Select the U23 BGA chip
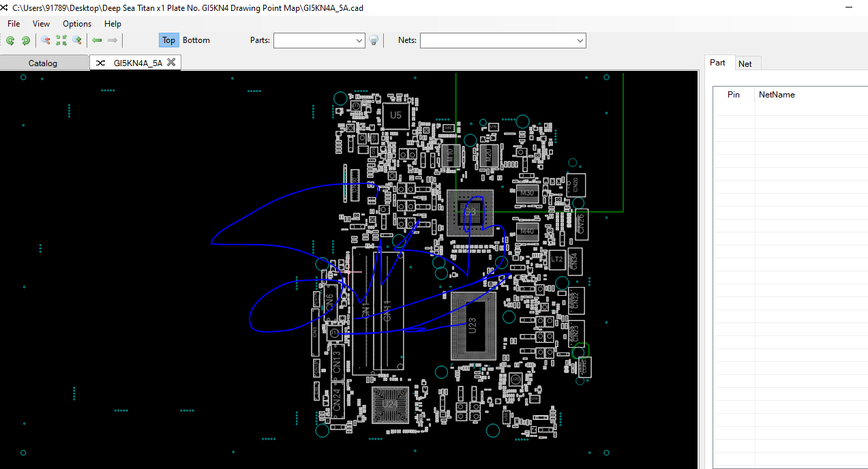 pyautogui.click(x=473, y=326)
